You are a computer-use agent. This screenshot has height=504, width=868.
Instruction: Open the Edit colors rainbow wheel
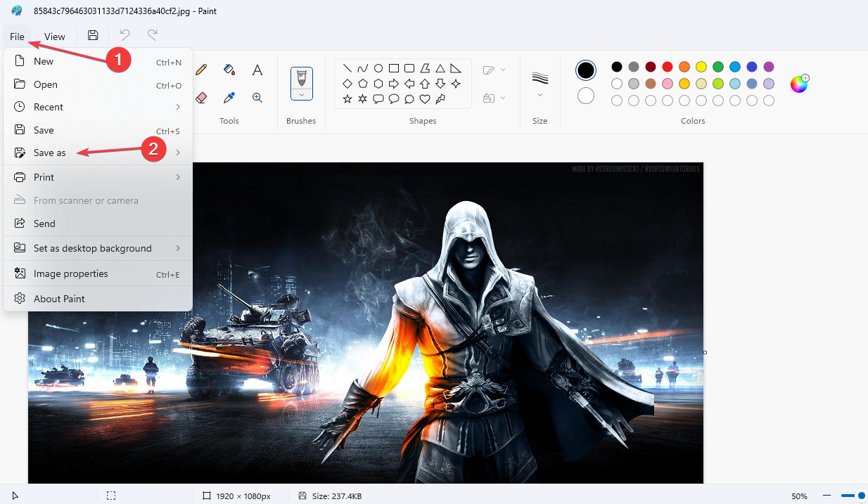(800, 84)
